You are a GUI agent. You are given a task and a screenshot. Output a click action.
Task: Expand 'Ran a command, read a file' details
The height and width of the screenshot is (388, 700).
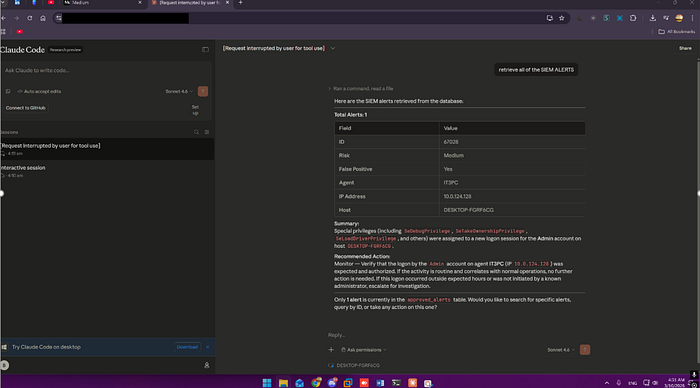pyautogui.click(x=361, y=88)
